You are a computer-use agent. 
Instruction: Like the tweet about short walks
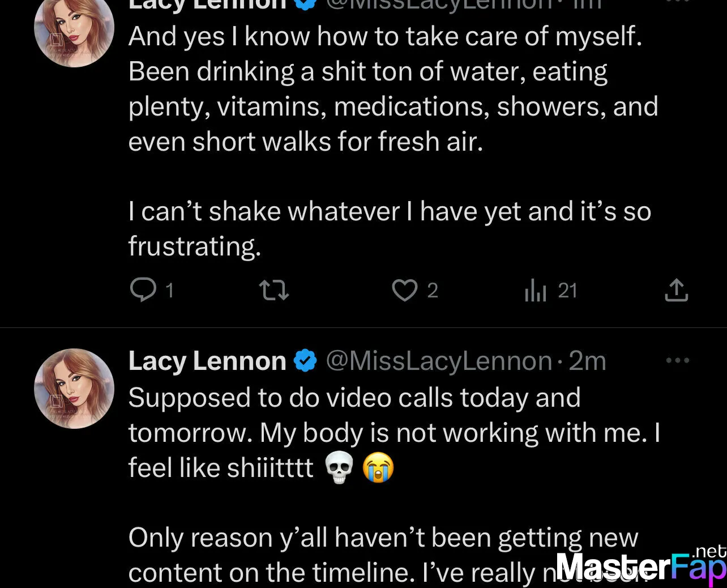pyautogui.click(x=404, y=291)
